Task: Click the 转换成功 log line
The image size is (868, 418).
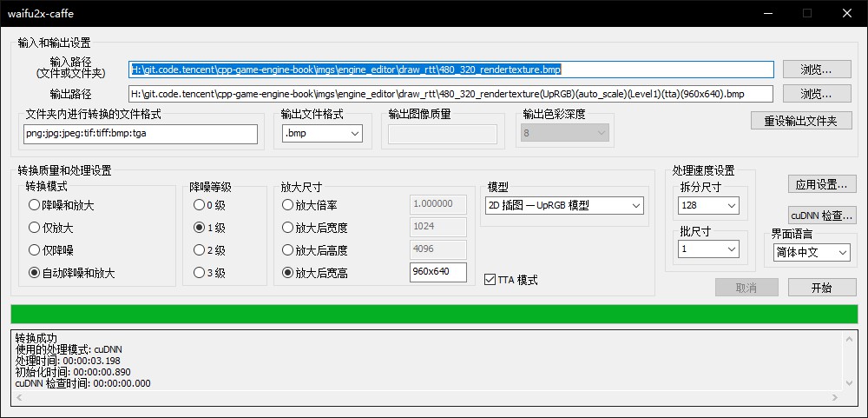Action: (36, 338)
